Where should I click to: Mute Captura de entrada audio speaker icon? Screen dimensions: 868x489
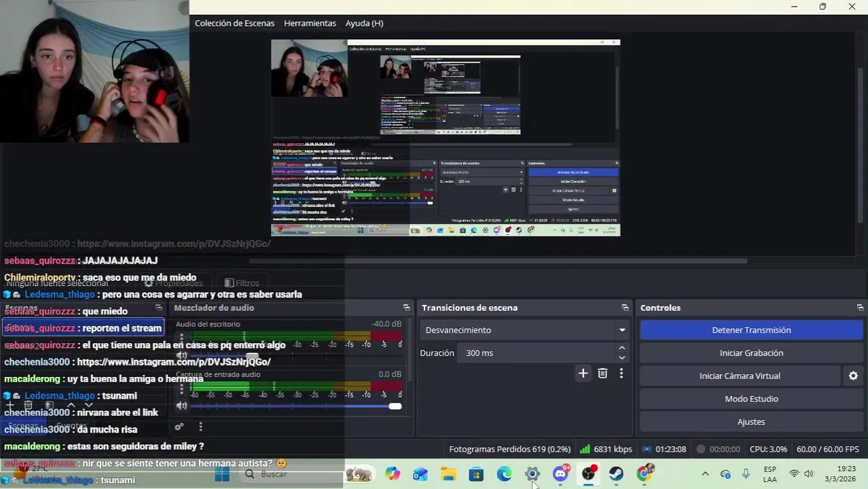[181, 405]
